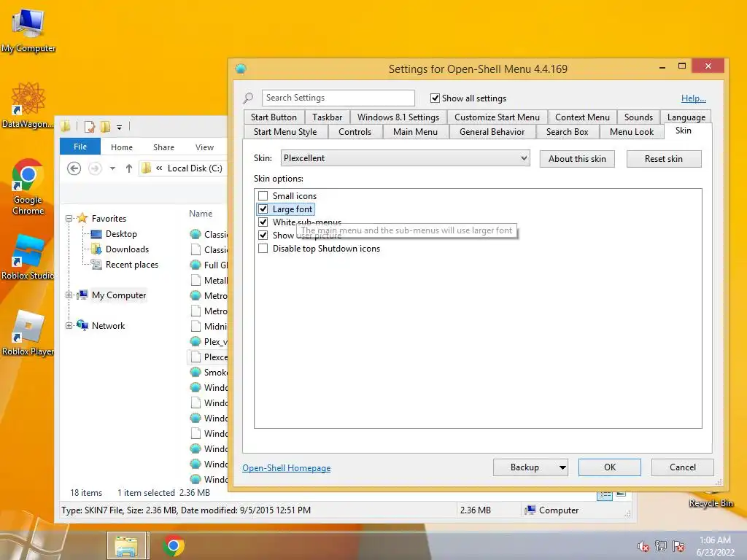This screenshot has width=747, height=560.
Task: Enable Disable top Shutdown icons checkbox
Action: (263, 249)
